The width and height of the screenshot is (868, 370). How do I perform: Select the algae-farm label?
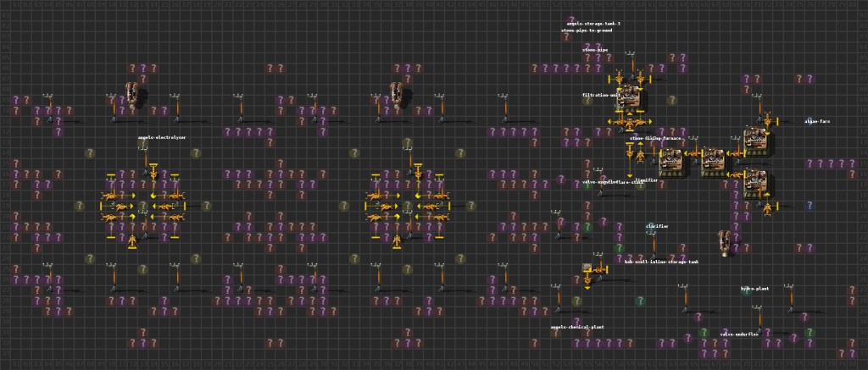pos(817,121)
